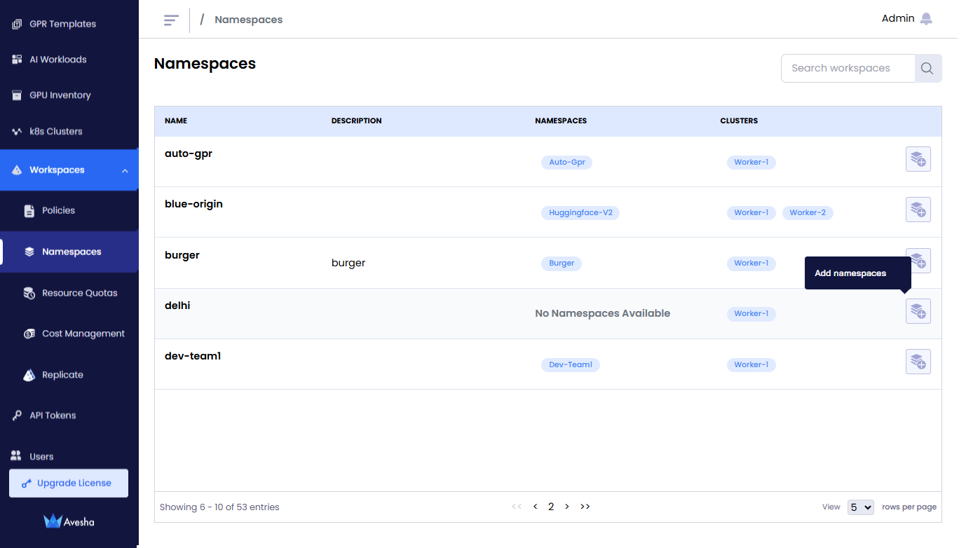Click add namespaces icon for dev-team1

[918, 362]
